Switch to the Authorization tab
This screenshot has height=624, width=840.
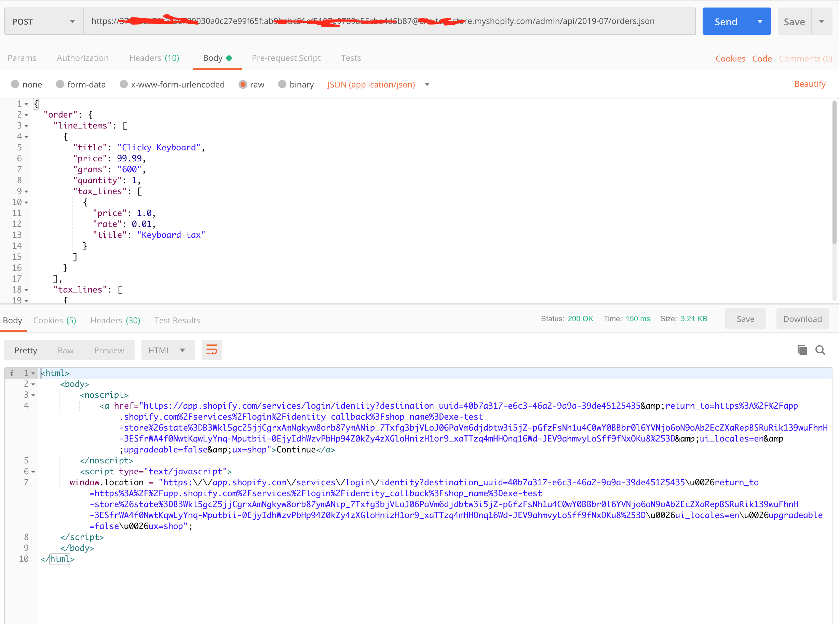tap(83, 58)
